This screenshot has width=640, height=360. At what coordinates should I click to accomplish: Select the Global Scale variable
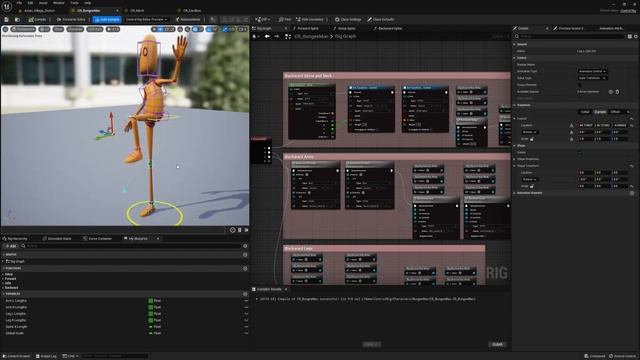coord(15,333)
